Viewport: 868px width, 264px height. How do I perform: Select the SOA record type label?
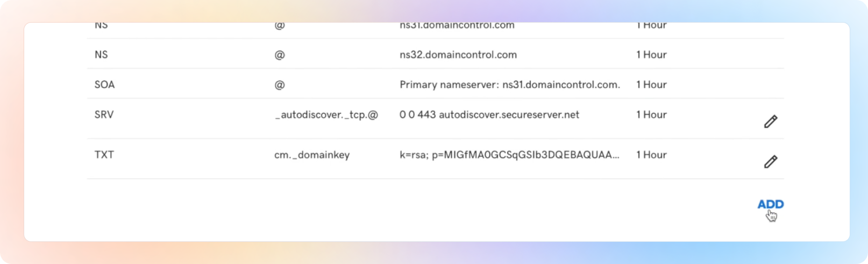104,85
